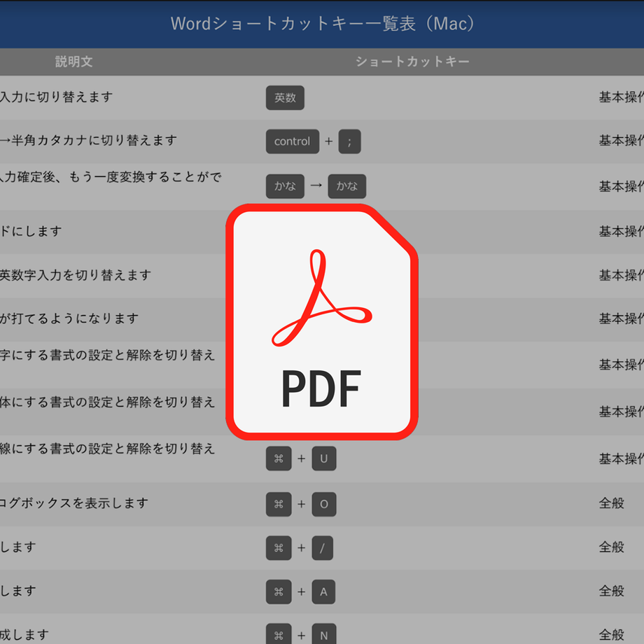
Task: Click the slash key badge
Action: pyautogui.click(x=323, y=548)
